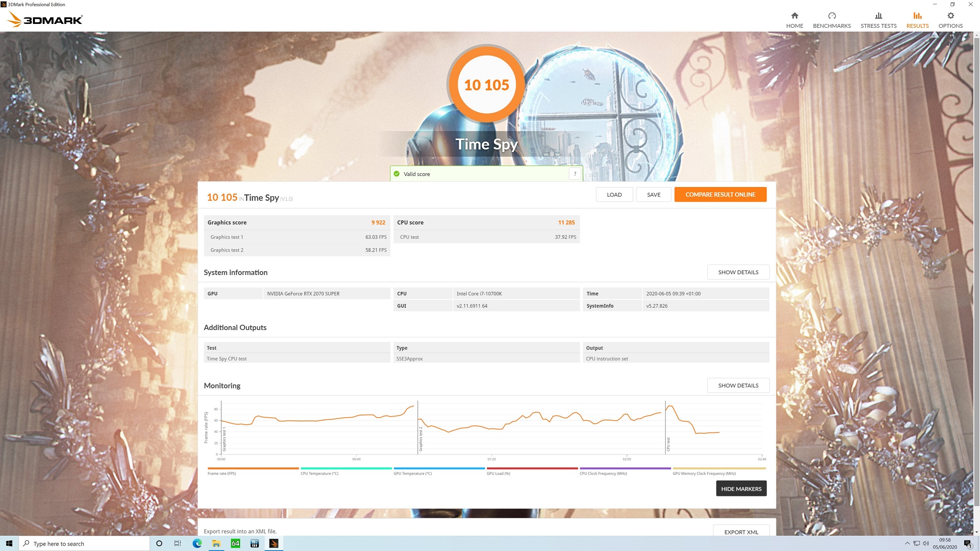Open the Benchmarks gauge icon

(x=832, y=16)
